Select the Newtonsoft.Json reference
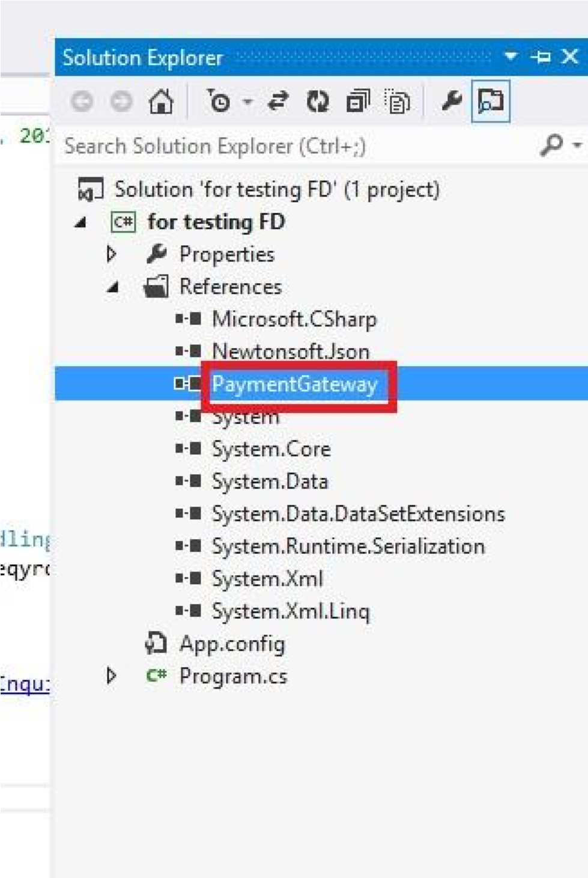This screenshot has width=588, height=878. 291,352
